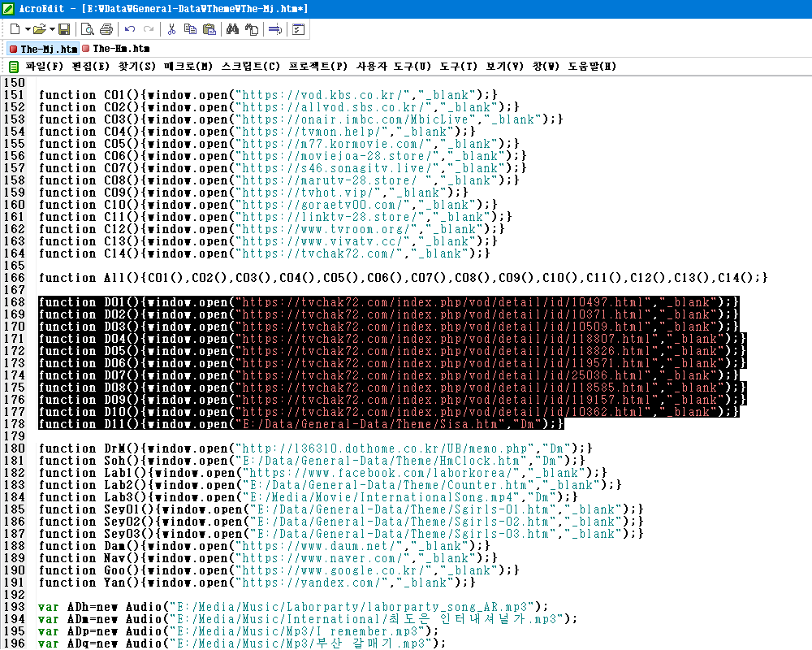Switch to The-Hm.htm tab
The image size is (812, 650).
(115, 48)
